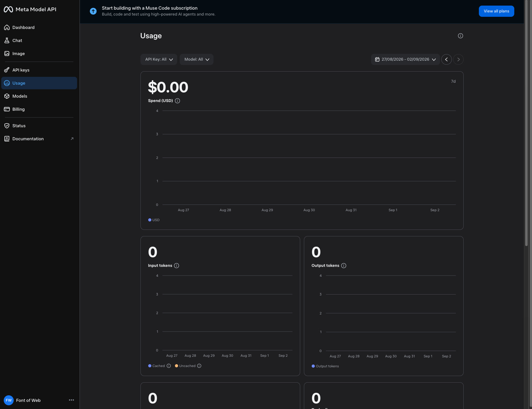Open the Dashboard home icon

(x=7, y=27)
